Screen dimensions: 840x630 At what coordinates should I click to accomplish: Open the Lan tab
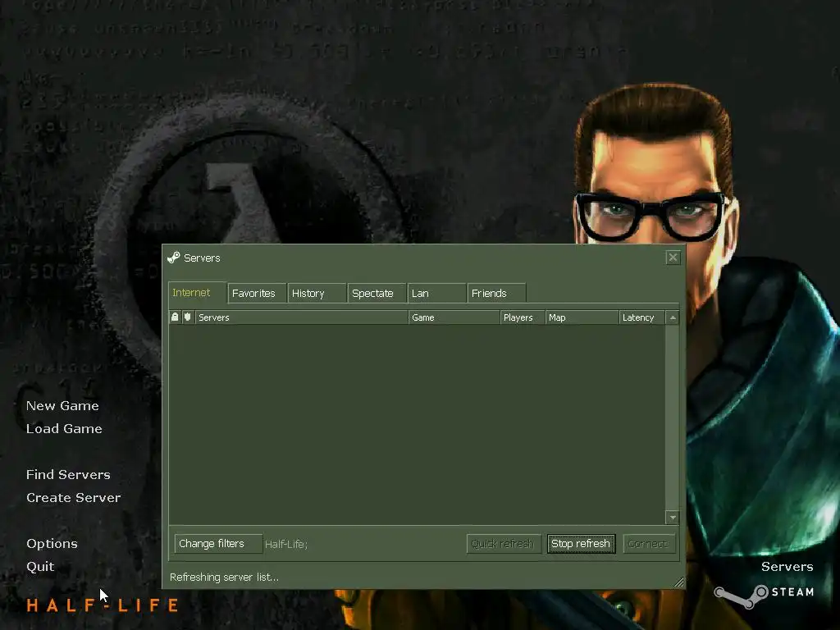click(x=436, y=294)
